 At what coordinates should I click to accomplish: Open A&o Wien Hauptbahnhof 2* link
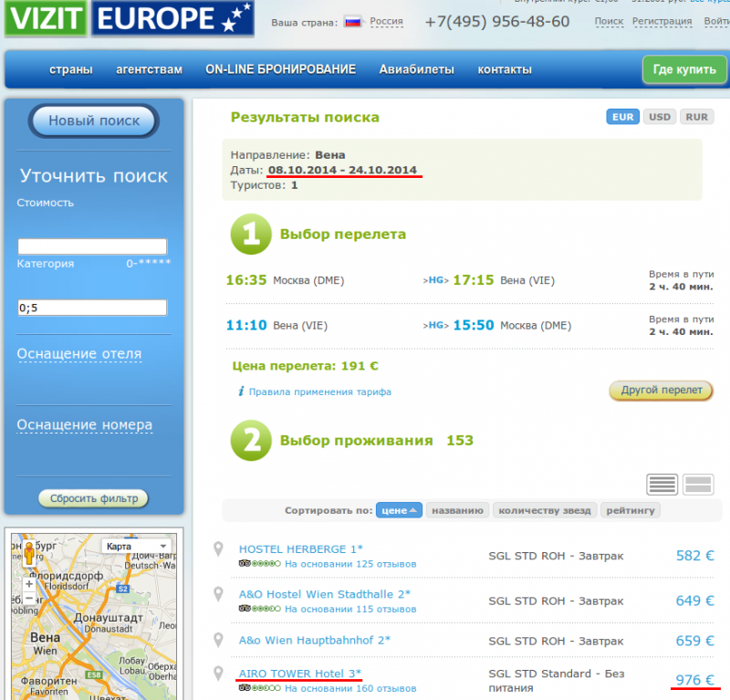(x=315, y=640)
